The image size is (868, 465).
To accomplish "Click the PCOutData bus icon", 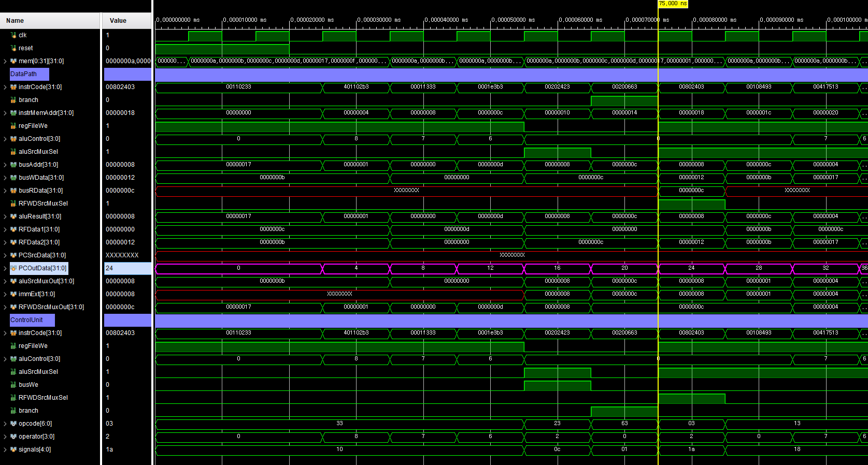I will pos(13,268).
